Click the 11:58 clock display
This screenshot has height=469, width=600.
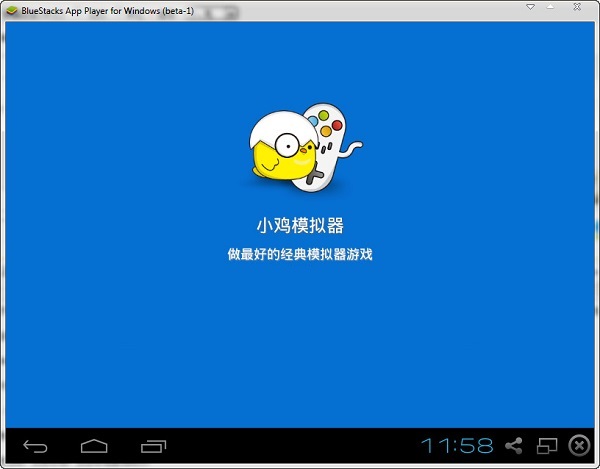[457, 446]
